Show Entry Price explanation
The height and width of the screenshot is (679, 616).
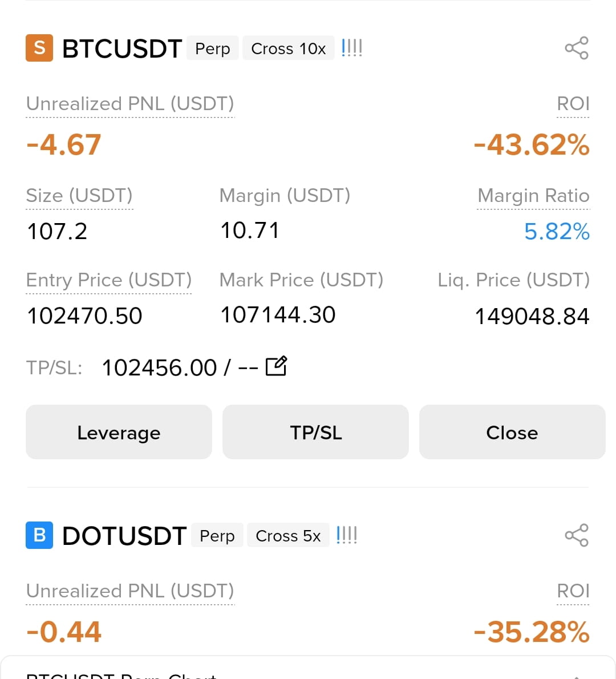click(108, 280)
